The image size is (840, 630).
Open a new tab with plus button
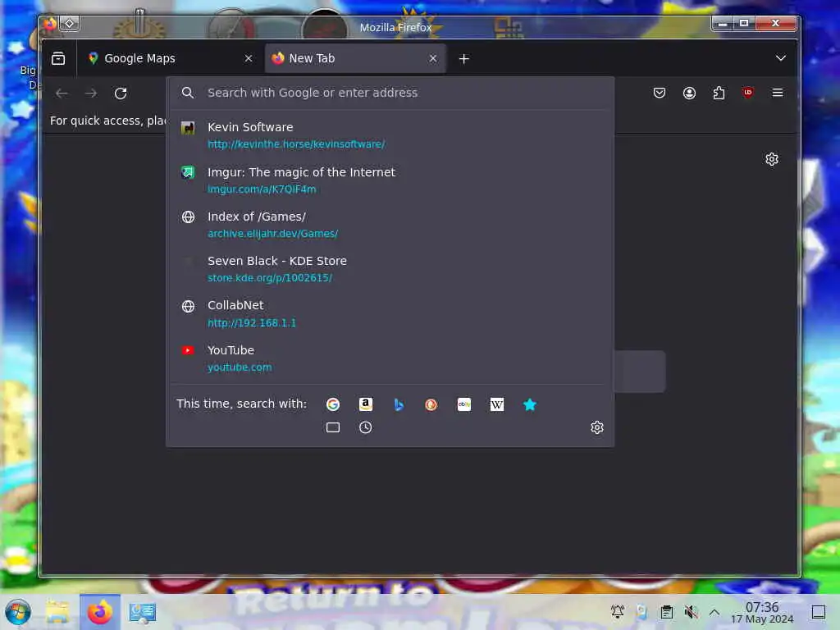[464, 58]
